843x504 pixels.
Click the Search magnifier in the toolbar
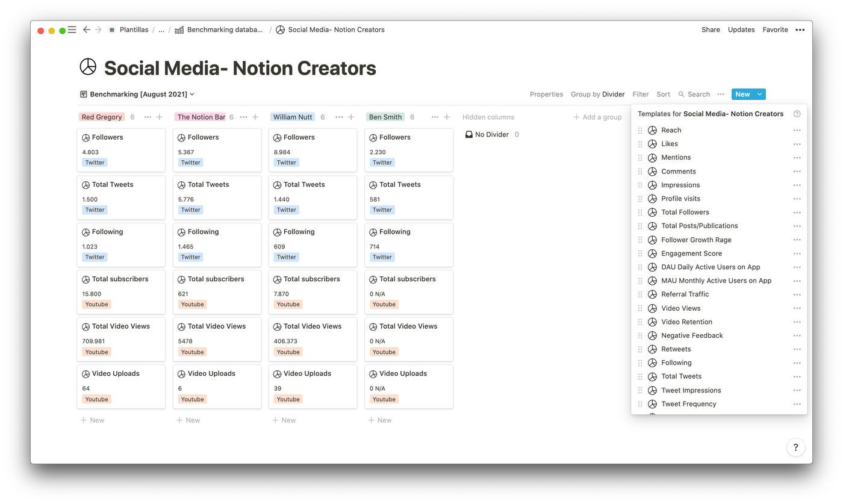pyautogui.click(x=682, y=94)
